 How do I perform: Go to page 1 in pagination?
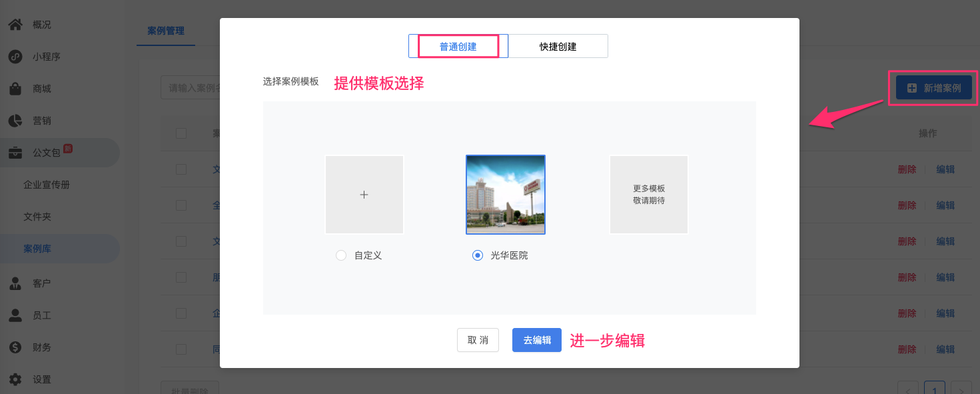coord(935,389)
